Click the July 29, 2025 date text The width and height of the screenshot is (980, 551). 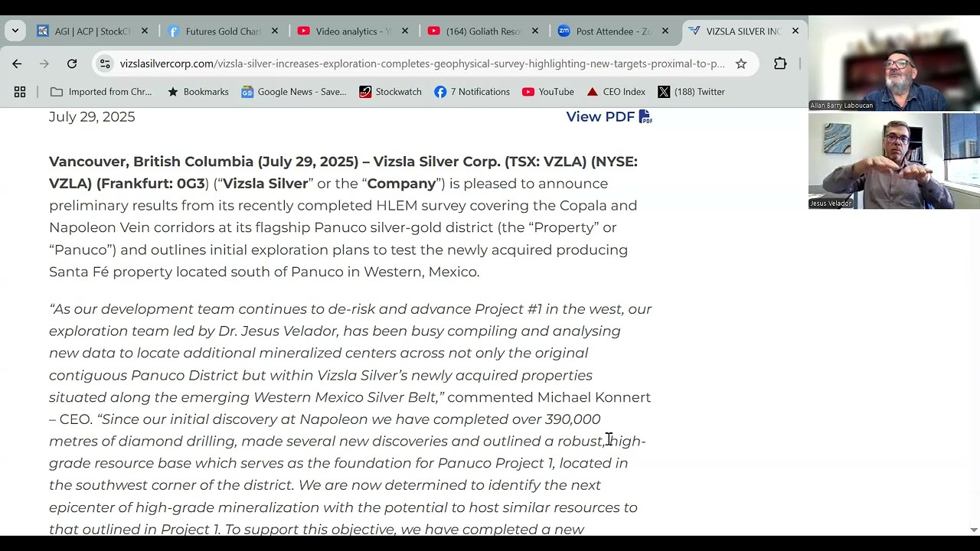point(92,116)
